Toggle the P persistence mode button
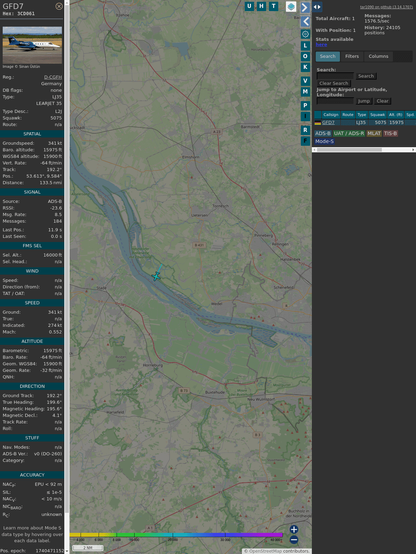The width and height of the screenshot is (416, 554). coord(305,105)
